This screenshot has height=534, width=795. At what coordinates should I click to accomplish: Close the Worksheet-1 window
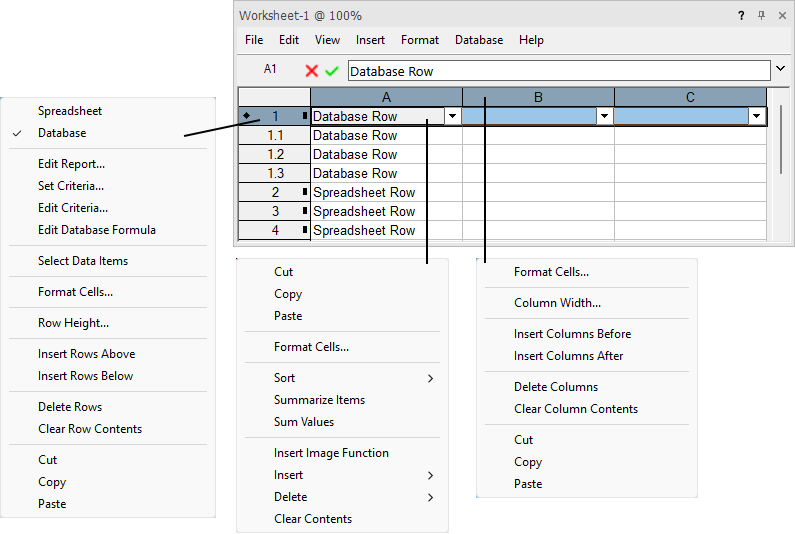tap(782, 16)
